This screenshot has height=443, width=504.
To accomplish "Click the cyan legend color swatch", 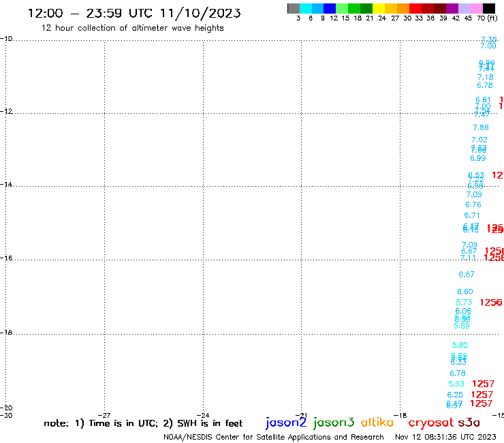I will click(x=306, y=8).
